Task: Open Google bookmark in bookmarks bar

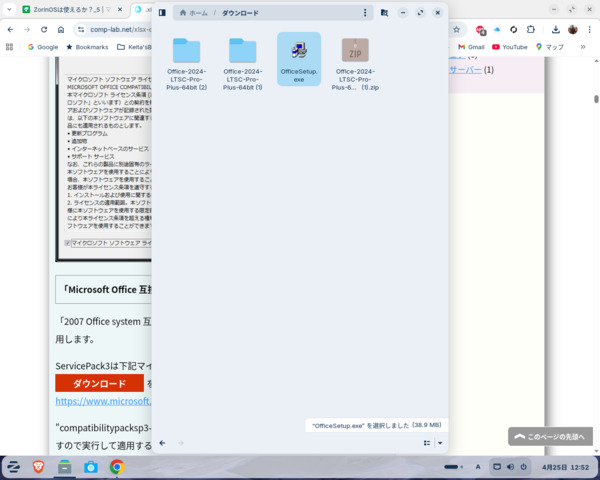Action: [43, 47]
